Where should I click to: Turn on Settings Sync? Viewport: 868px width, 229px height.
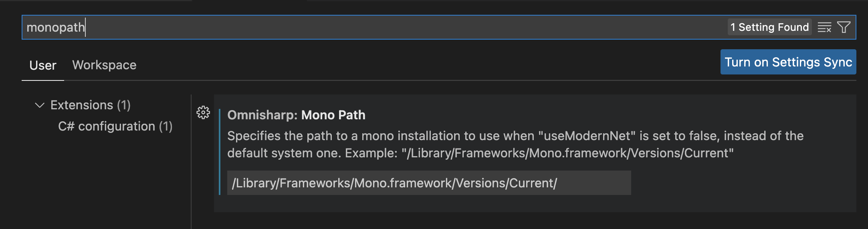(x=788, y=62)
